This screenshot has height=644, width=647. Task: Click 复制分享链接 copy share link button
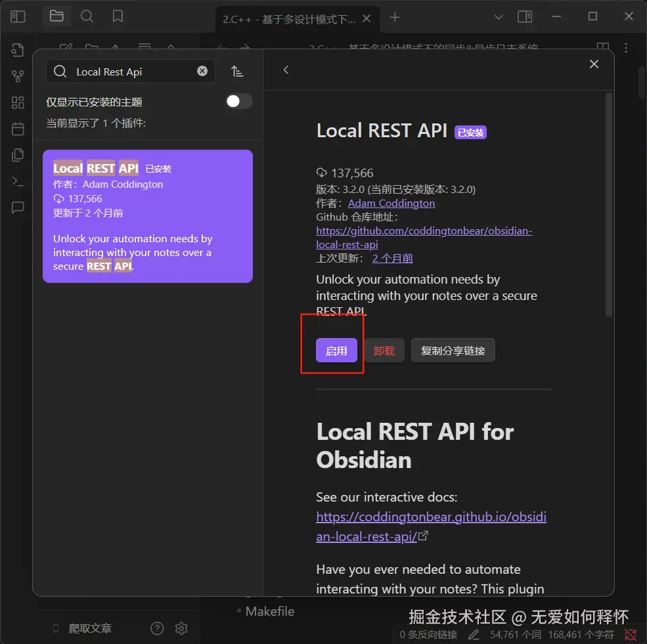coord(453,351)
